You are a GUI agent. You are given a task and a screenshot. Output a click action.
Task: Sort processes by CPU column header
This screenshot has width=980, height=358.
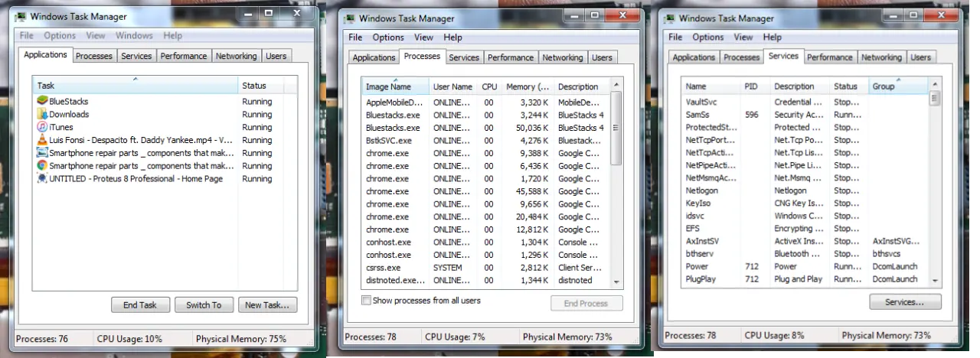(x=489, y=86)
